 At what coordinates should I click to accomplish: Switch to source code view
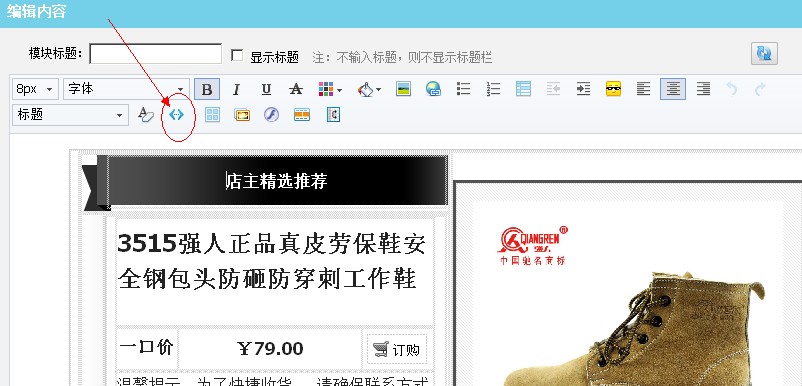click(x=176, y=115)
